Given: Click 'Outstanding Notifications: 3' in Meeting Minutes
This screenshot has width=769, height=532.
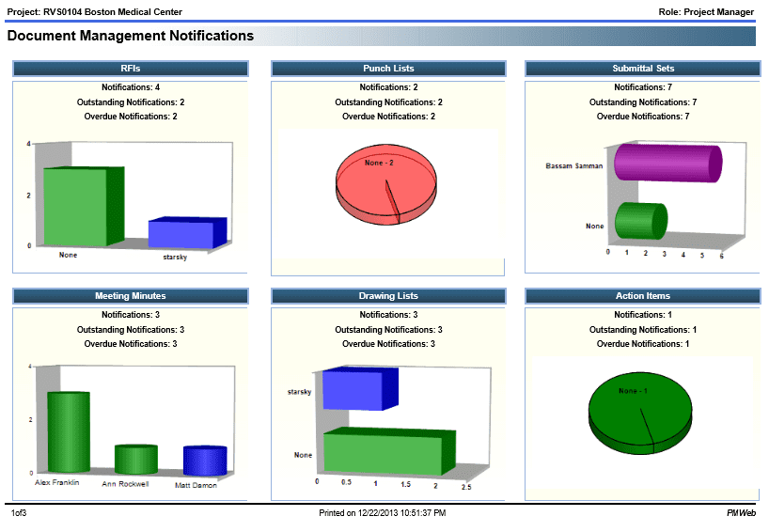Looking at the screenshot, I should 131,330.
